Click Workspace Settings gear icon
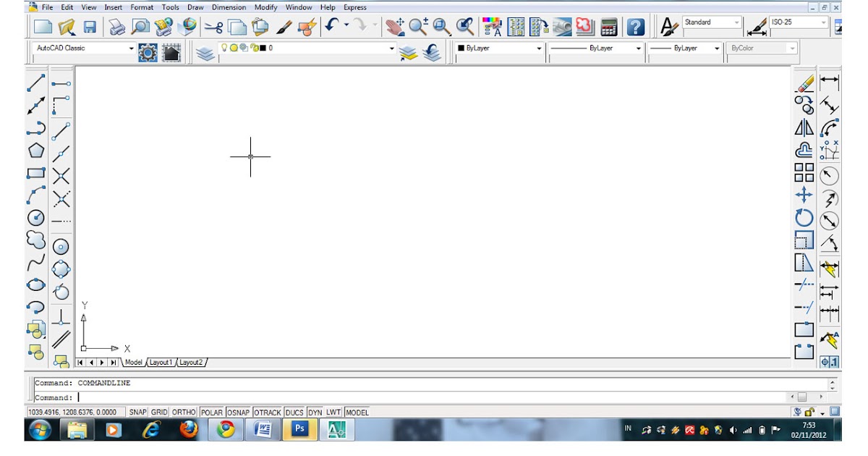868x456 pixels. (148, 52)
